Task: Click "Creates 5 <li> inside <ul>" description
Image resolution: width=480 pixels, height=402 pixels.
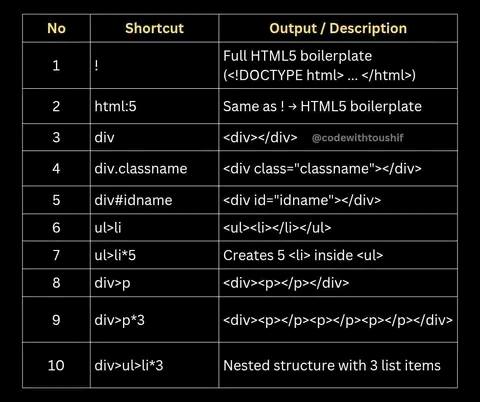Action: (303, 255)
